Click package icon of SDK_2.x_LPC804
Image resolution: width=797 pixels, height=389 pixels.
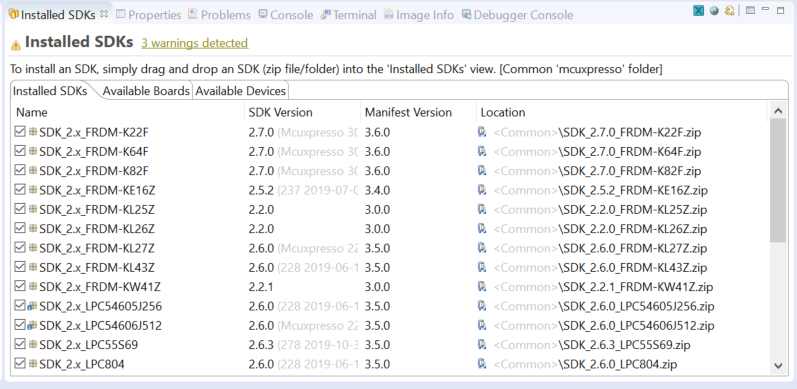click(x=33, y=364)
